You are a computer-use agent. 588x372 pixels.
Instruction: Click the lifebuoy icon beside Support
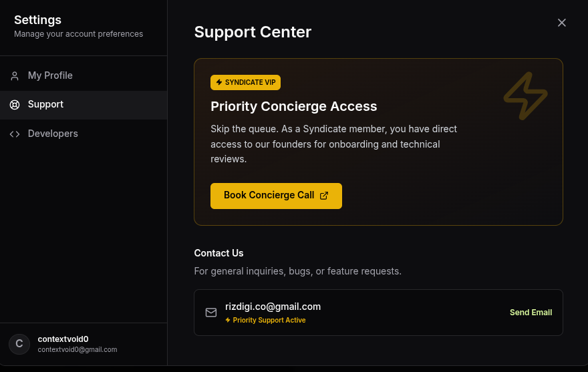(15, 105)
